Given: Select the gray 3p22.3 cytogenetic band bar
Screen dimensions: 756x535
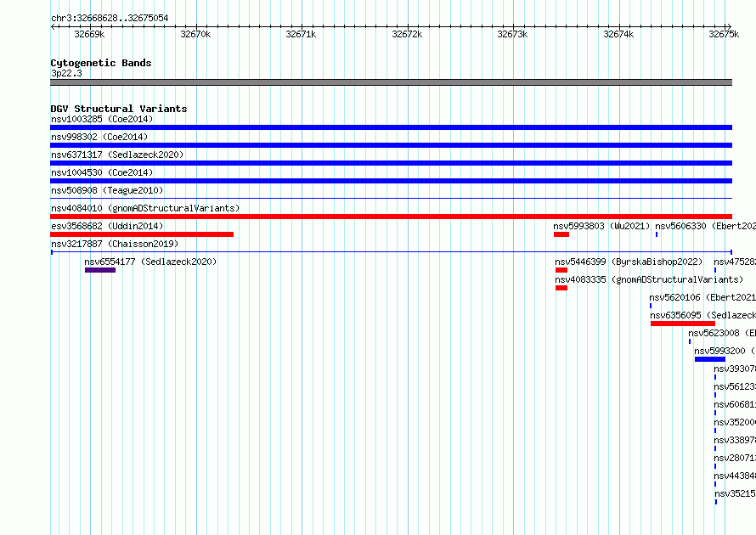Looking at the screenshot, I should pyautogui.click(x=391, y=82).
